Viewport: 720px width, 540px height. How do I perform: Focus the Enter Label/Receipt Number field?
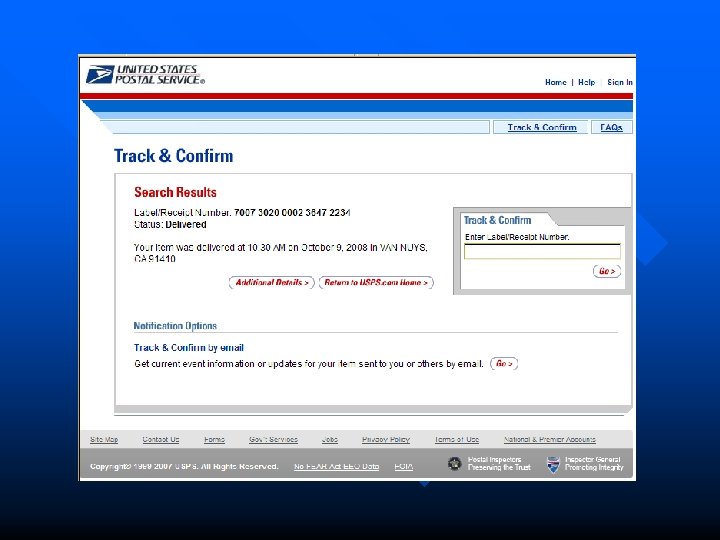[x=542, y=251]
